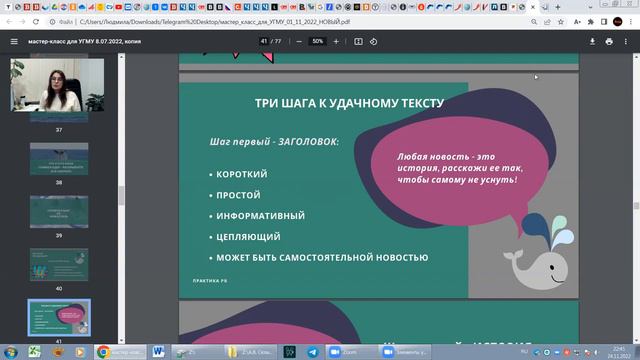640x360 pixels.
Task: Select page 41 thumbnail
Action: pyautogui.click(x=59, y=318)
